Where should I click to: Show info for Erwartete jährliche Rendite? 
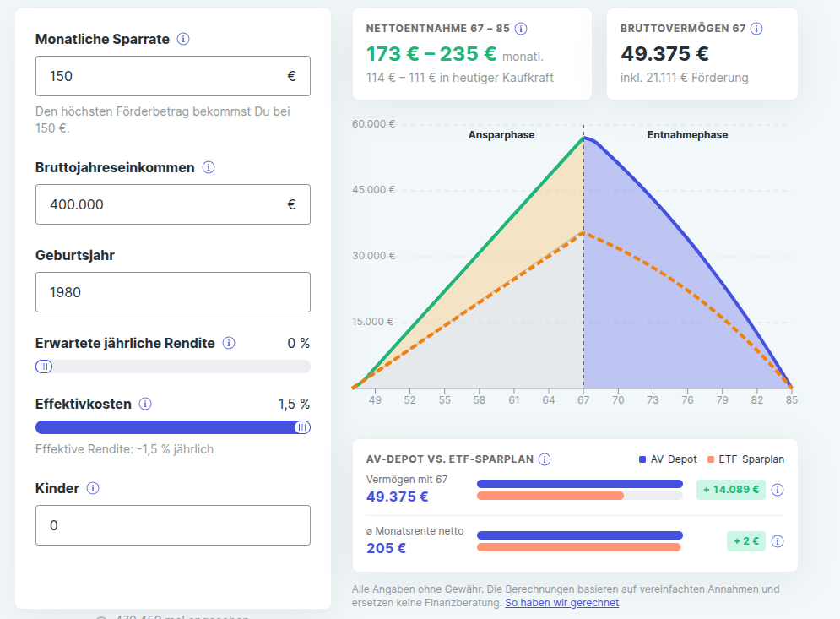pos(229,343)
